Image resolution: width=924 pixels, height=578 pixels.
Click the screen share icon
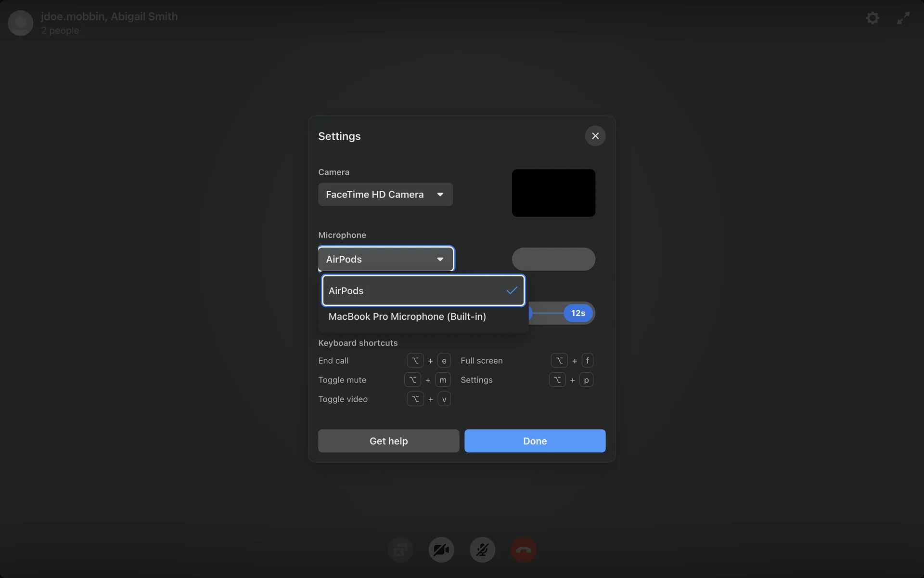(400, 550)
